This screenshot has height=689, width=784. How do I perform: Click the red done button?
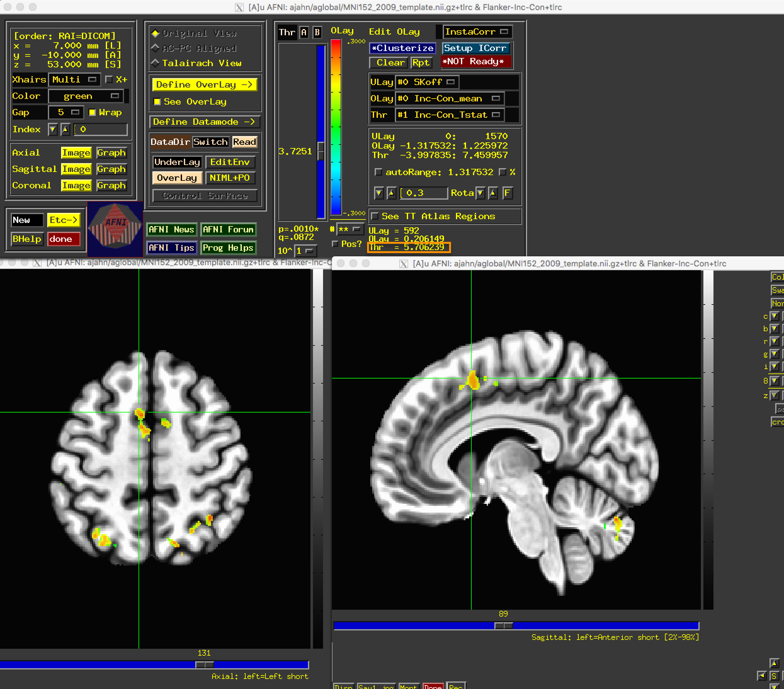(64, 239)
